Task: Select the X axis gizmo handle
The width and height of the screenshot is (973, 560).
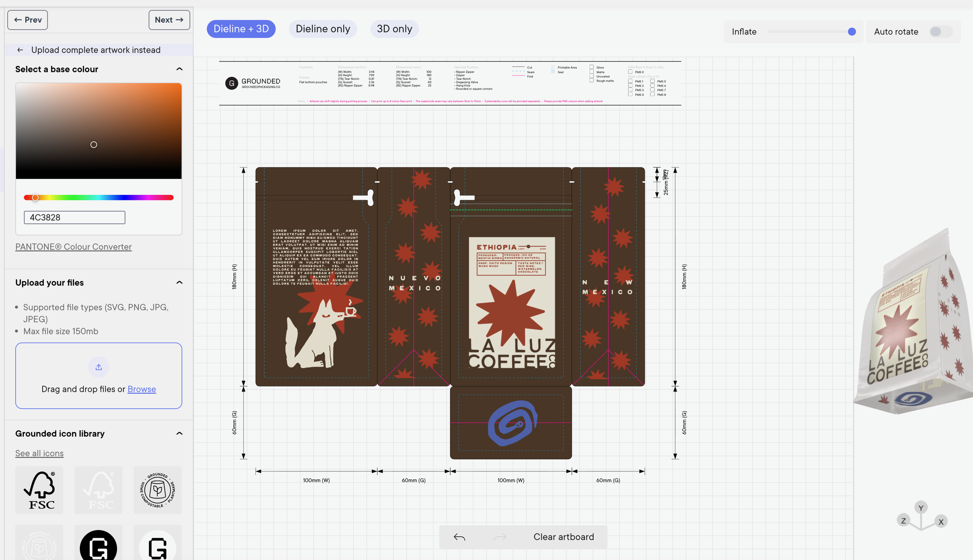Action: pos(941,522)
